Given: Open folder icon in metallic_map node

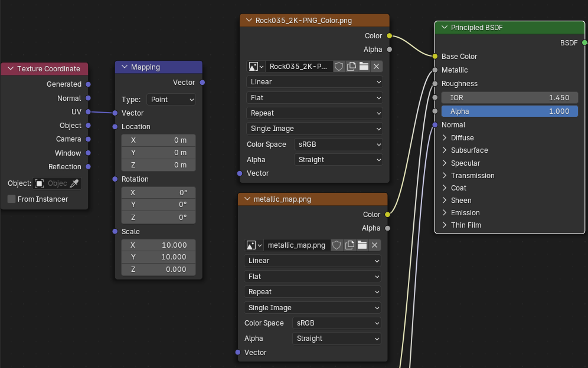Looking at the screenshot, I should (362, 245).
